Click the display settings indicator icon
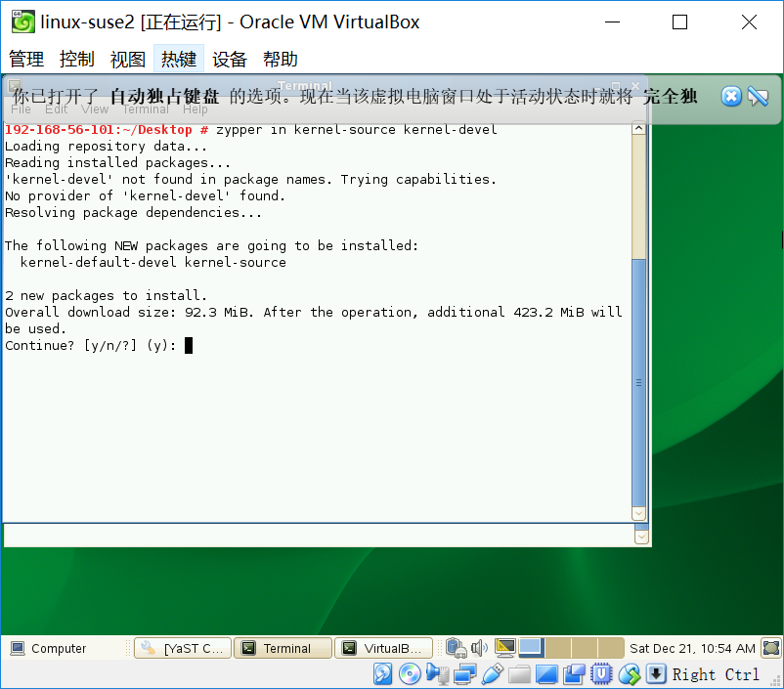Screen dimensions: 784x689 coord(546,674)
